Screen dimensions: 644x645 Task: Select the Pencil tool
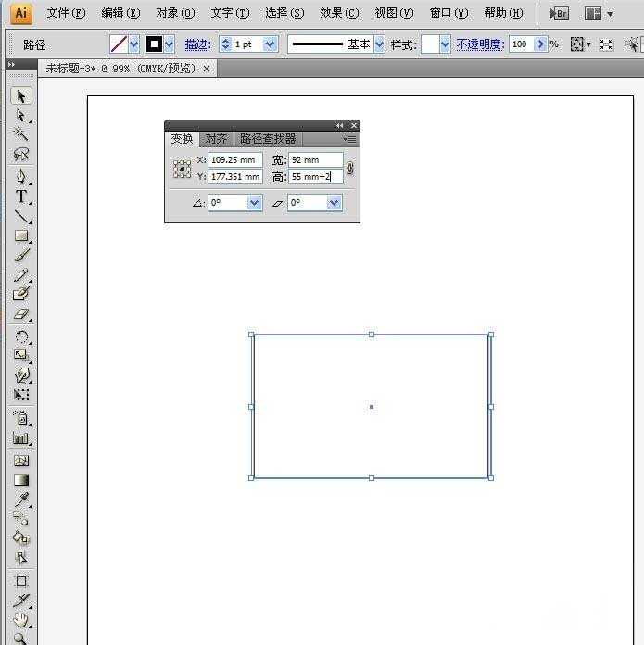[21, 275]
